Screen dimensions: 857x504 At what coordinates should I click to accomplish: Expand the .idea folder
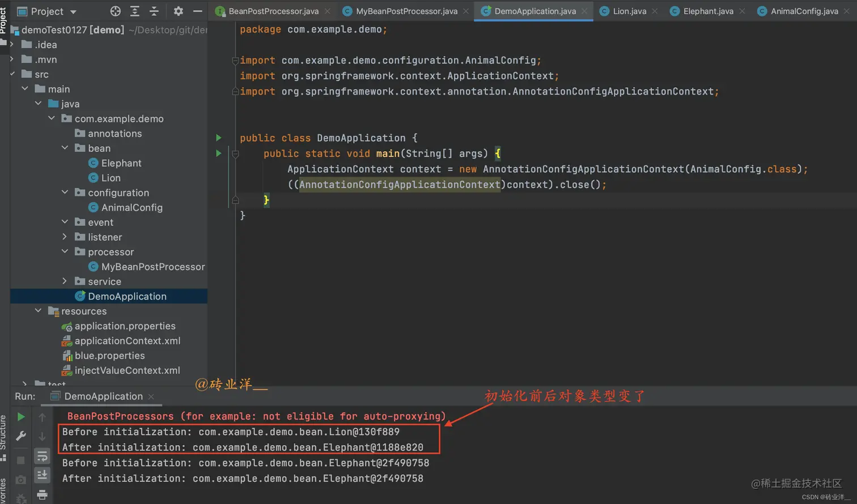[12, 45]
